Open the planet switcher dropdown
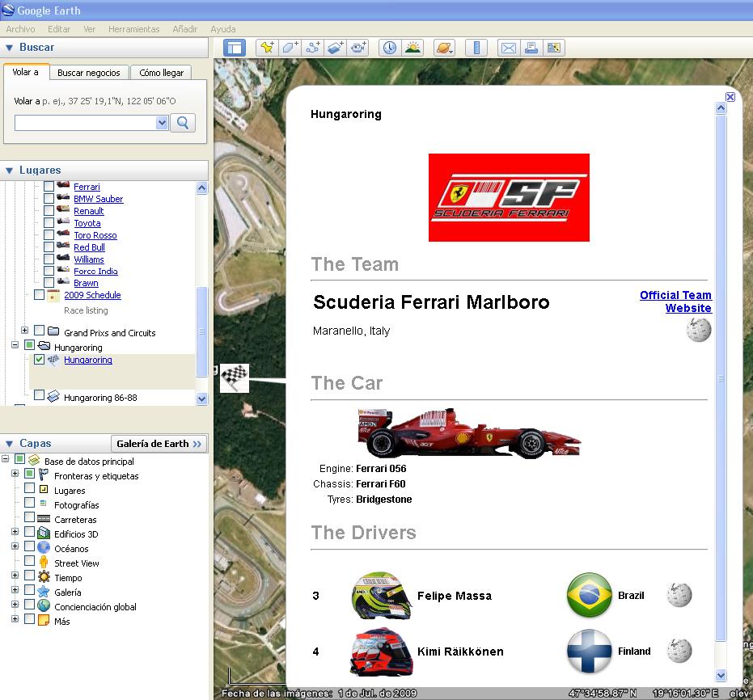Screen dimensions: 753x700 click(x=445, y=48)
